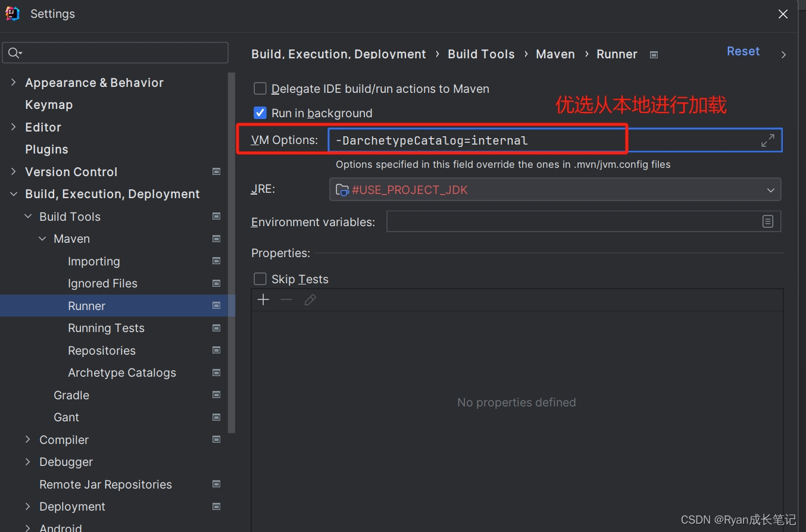Collapse the Maven tree node
Image resolution: width=806 pixels, height=532 pixels.
pyautogui.click(x=42, y=239)
